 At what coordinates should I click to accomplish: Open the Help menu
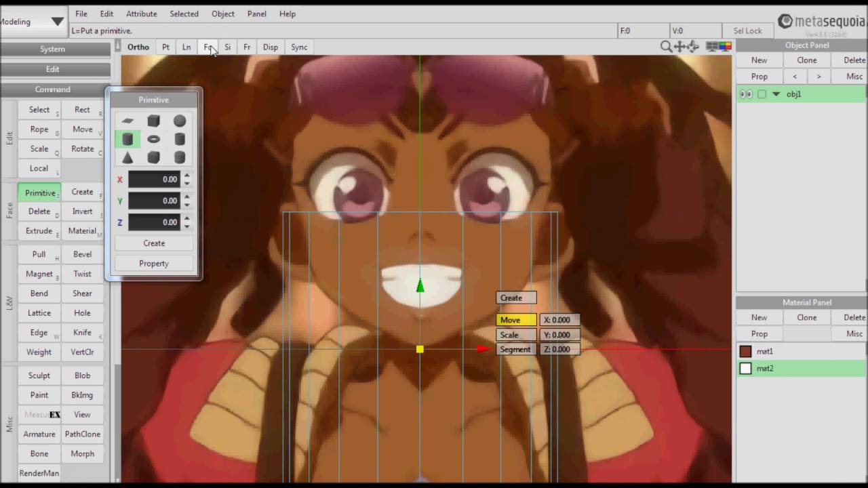coord(288,14)
